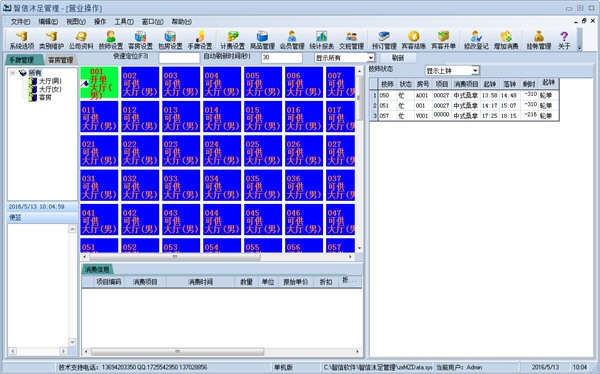600x374 pixels.
Task: Select 客房 node in the tree
Action: (45, 98)
